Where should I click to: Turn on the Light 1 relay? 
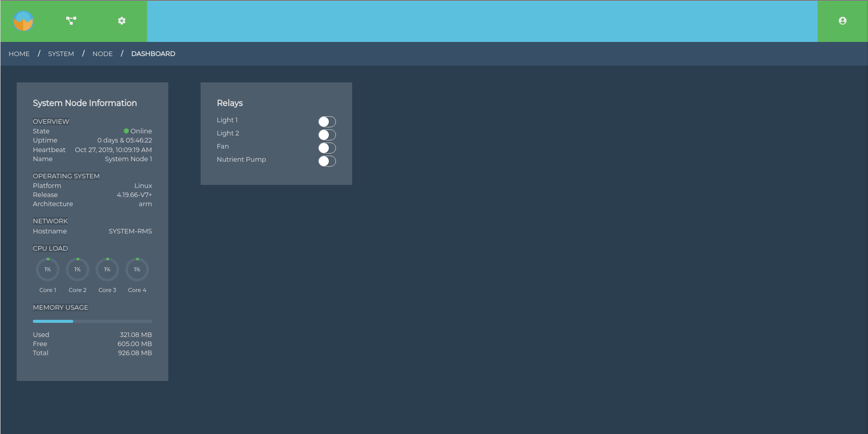tap(327, 122)
